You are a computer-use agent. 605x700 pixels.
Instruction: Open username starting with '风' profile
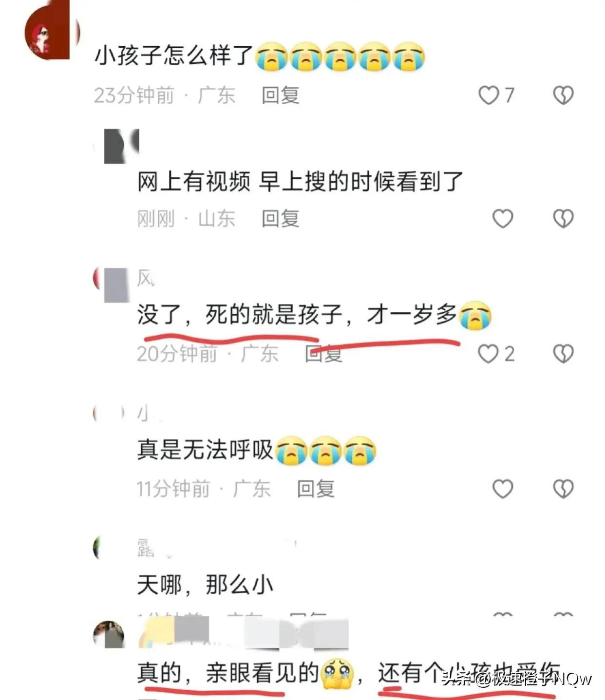pos(146,278)
